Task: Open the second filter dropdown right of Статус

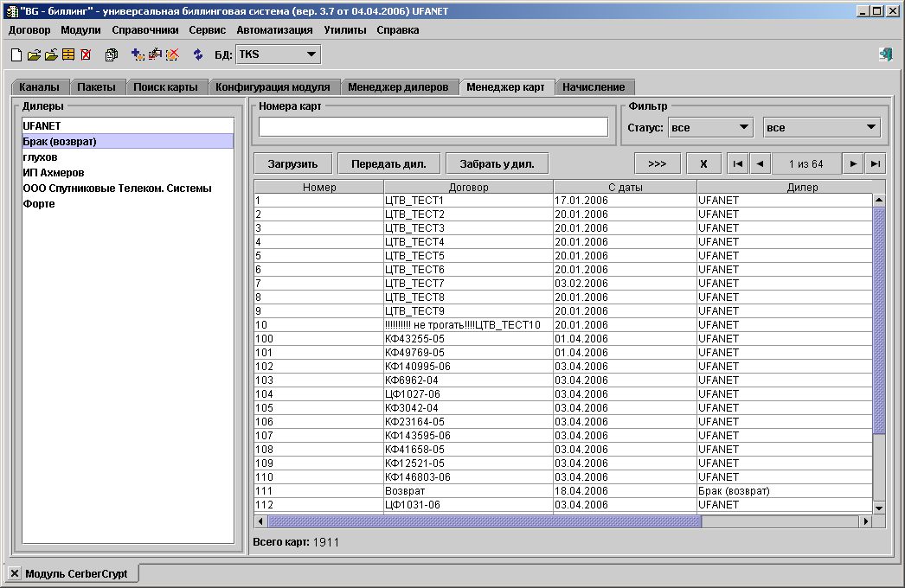Action: [821, 128]
